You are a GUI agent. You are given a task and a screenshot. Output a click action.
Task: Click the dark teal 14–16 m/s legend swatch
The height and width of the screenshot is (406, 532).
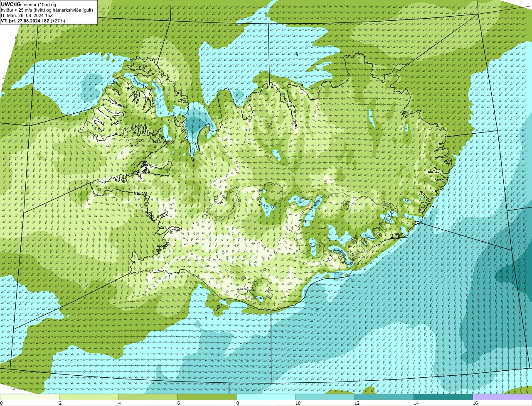443,397
